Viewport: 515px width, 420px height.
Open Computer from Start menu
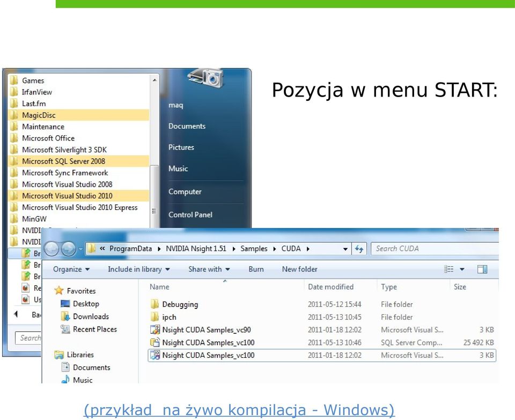(x=185, y=191)
